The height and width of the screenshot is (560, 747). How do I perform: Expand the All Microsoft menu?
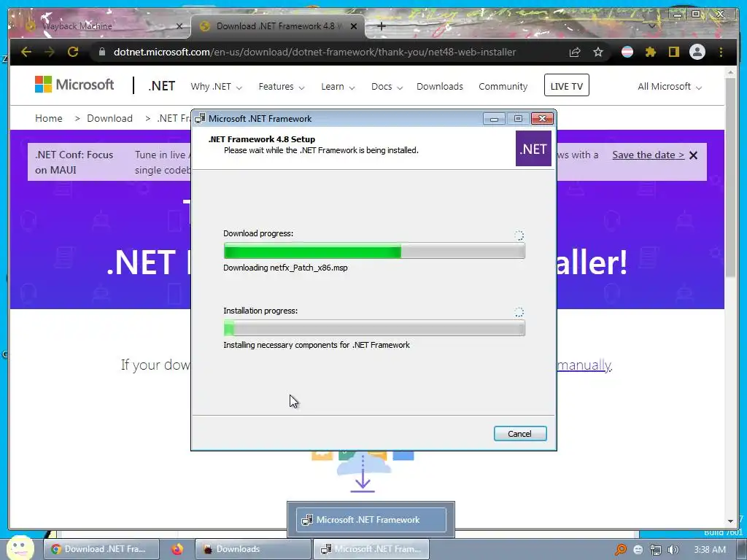pyautogui.click(x=670, y=87)
